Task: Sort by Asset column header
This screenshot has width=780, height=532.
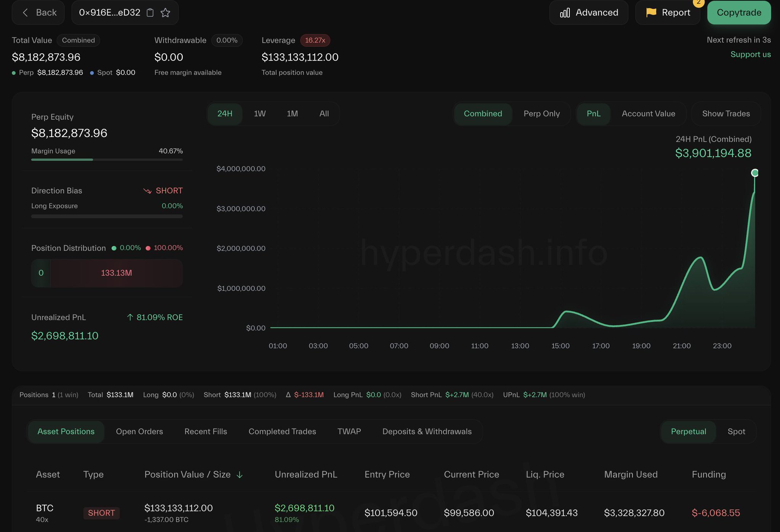Action: [x=48, y=475]
